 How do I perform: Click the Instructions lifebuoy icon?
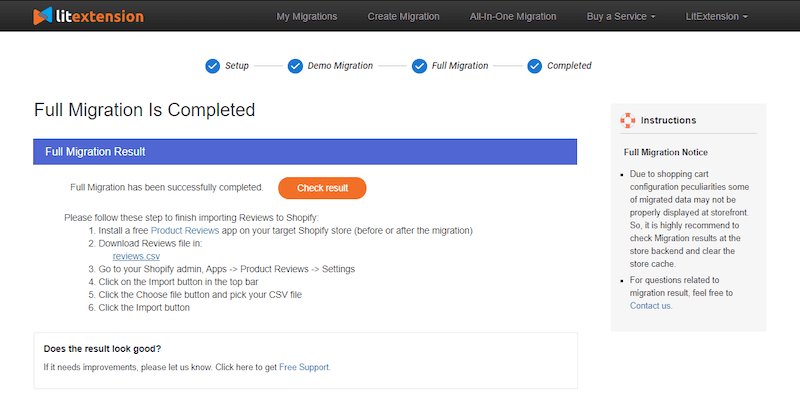[628, 120]
